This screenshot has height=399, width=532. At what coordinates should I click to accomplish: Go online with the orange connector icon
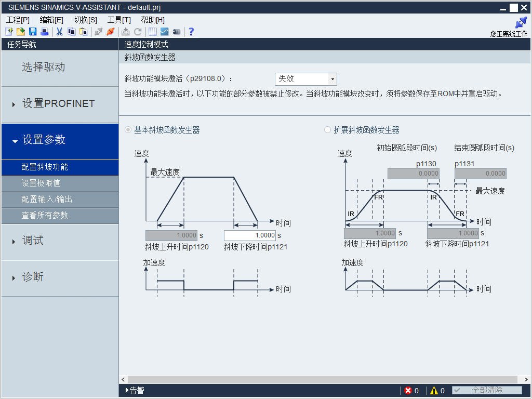coord(111,32)
